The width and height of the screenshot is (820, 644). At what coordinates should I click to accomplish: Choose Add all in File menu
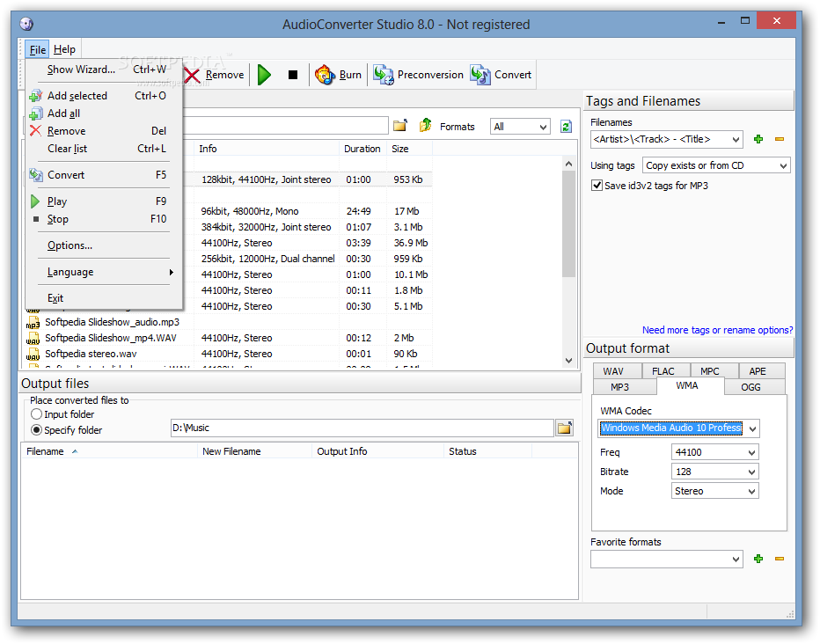point(104,113)
